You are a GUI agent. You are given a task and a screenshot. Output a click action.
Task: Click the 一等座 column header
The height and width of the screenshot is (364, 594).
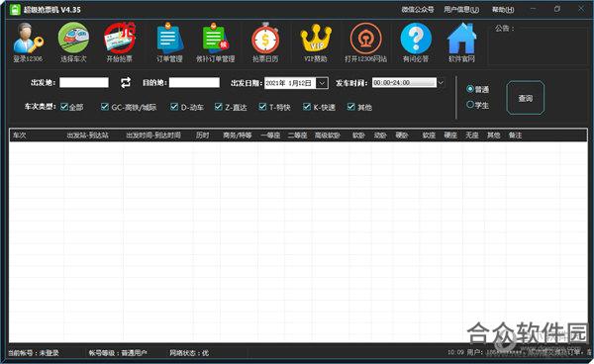(x=270, y=136)
